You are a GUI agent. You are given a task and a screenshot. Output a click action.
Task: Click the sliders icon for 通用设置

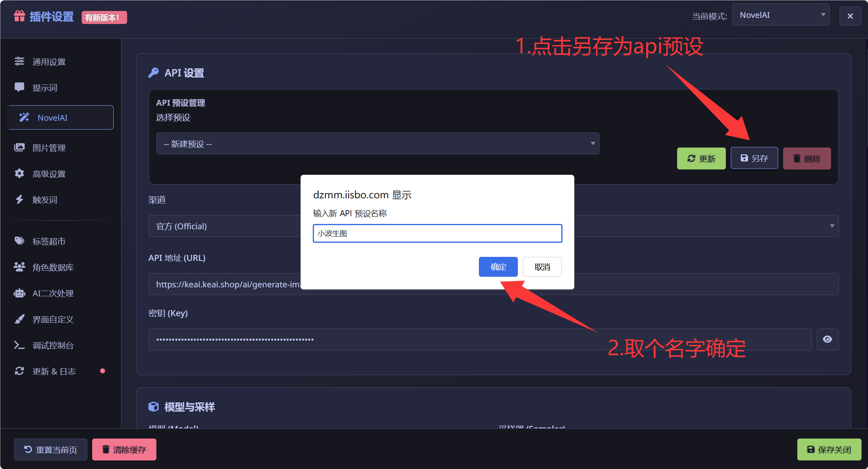19,61
